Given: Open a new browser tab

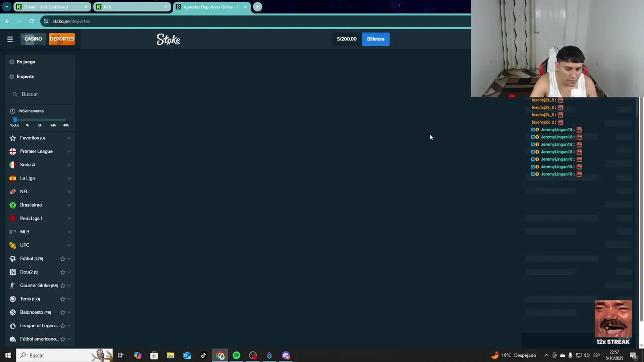Looking at the screenshot, I should coord(257,7).
